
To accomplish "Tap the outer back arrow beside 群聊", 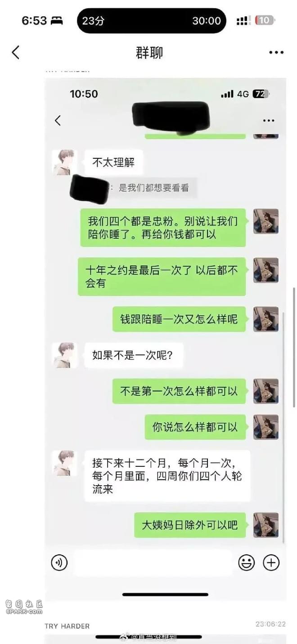I will tap(16, 53).
